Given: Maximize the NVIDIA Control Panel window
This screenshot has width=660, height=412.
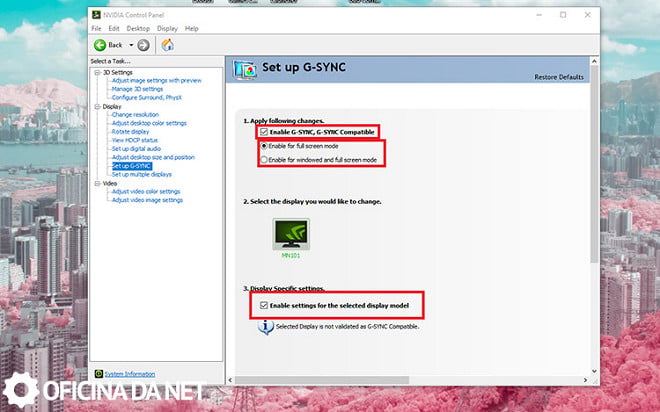Looking at the screenshot, I should 563,15.
